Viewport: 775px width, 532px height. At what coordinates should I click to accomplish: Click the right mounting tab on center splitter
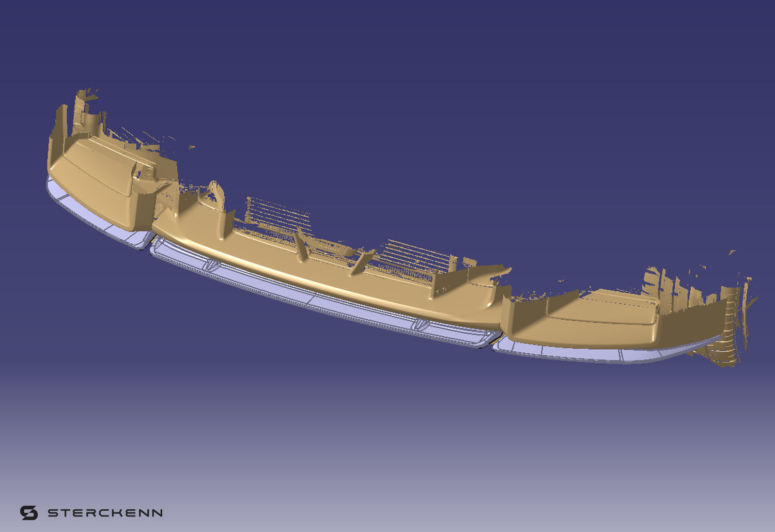tap(421, 324)
